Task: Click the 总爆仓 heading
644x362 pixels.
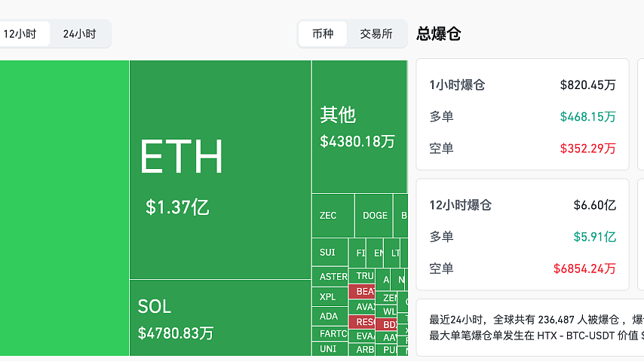Action: pyautogui.click(x=439, y=34)
